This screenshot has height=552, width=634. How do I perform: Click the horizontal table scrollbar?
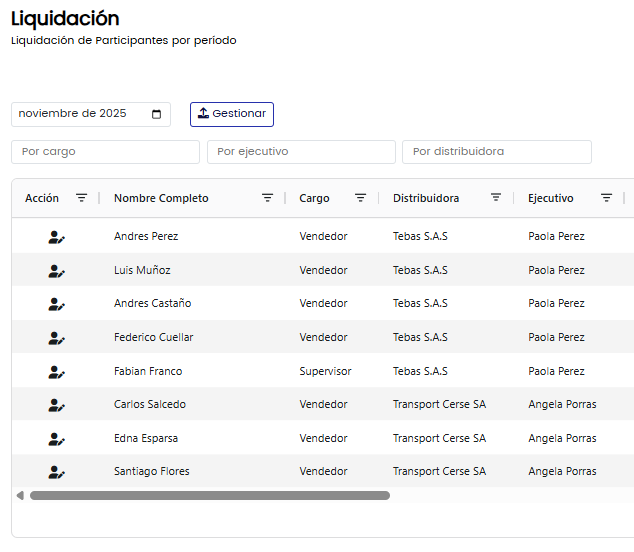(x=209, y=495)
